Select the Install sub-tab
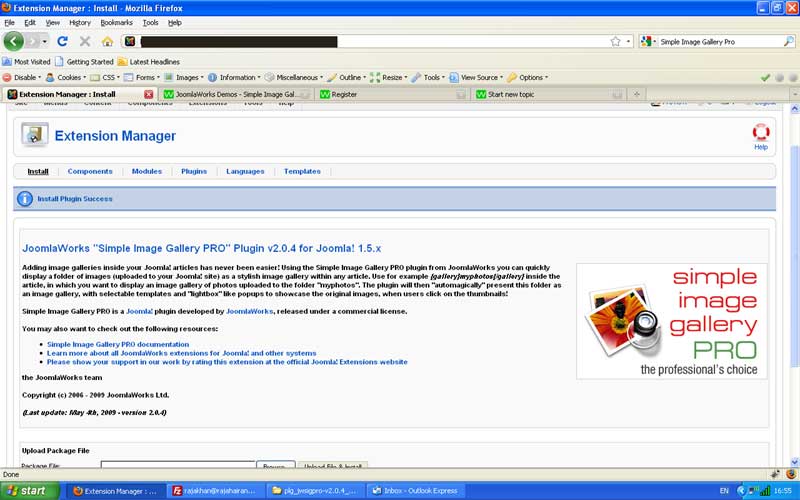Screen dimensions: 800x500 [x=38, y=171]
